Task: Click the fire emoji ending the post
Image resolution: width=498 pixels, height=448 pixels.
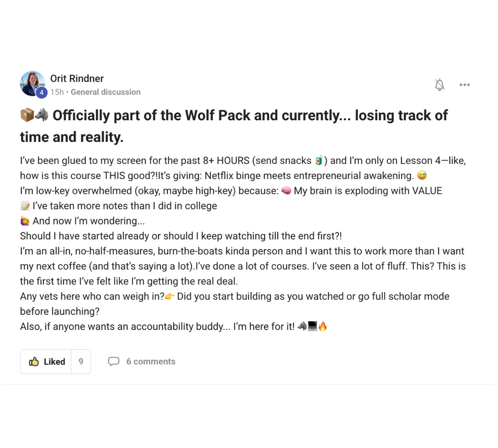Action: (323, 326)
